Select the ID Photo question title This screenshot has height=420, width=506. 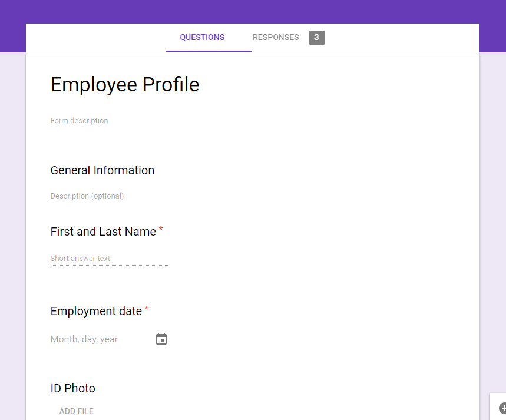pos(73,388)
